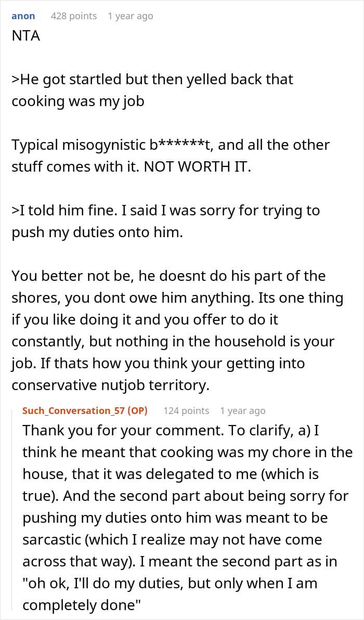The height and width of the screenshot is (620, 364).
Task: Click the quoted line "cooking was my job"
Action: click(78, 101)
